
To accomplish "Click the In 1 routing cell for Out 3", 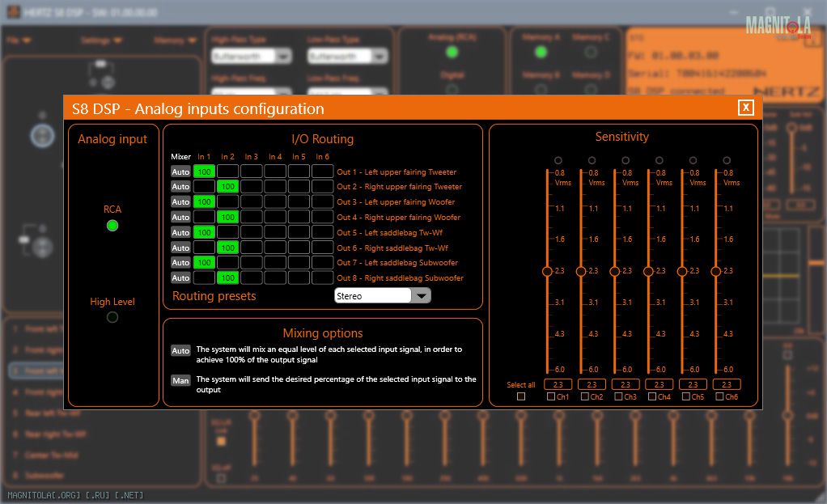I will point(204,202).
